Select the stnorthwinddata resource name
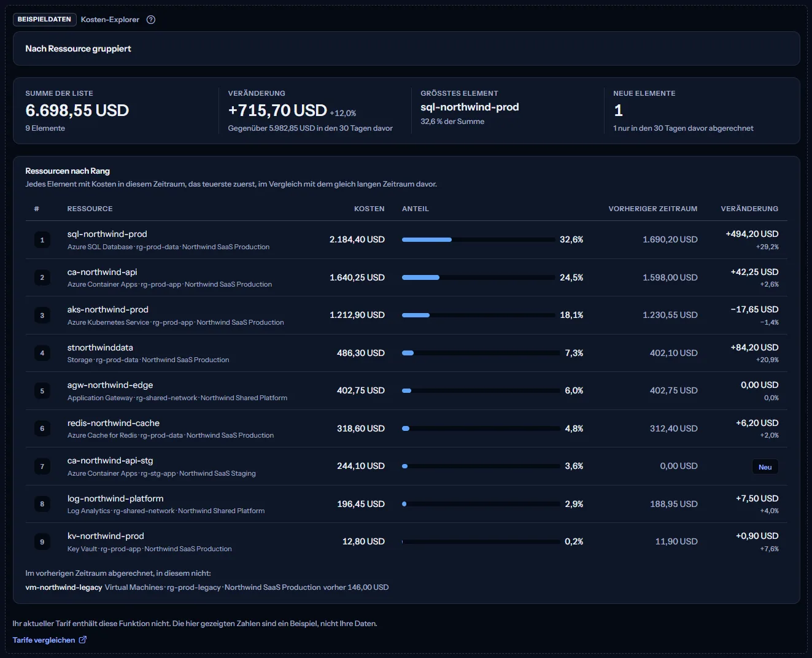This screenshot has height=658, width=812. point(100,347)
